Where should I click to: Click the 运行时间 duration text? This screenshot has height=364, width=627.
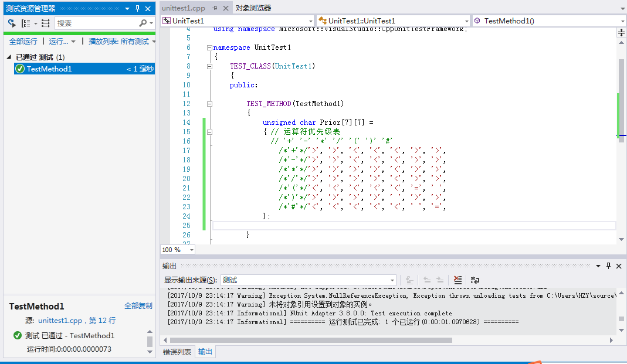coord(69,349)
